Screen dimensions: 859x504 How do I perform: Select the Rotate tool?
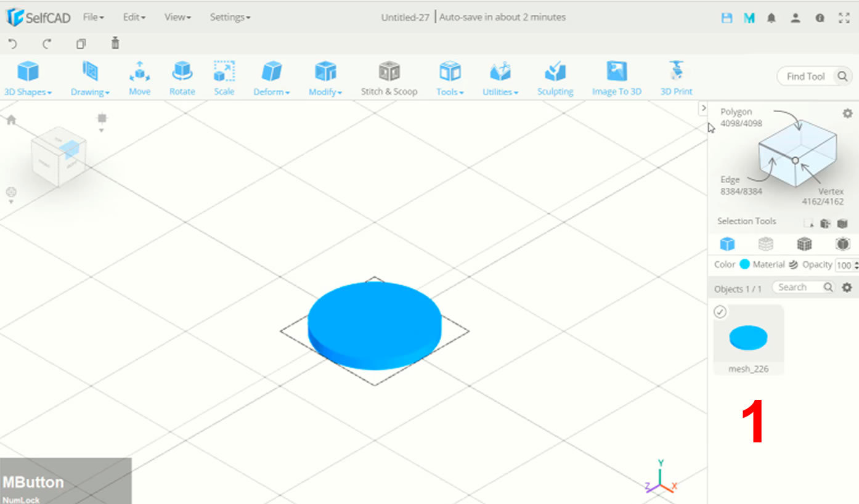[x=182, y=78]
